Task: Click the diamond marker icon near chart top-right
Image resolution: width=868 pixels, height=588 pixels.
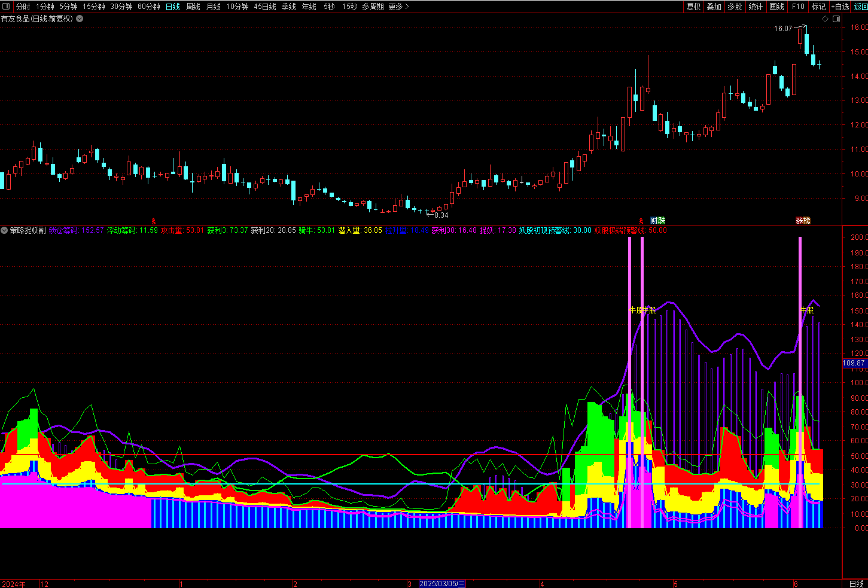Action: coord(826,19)
